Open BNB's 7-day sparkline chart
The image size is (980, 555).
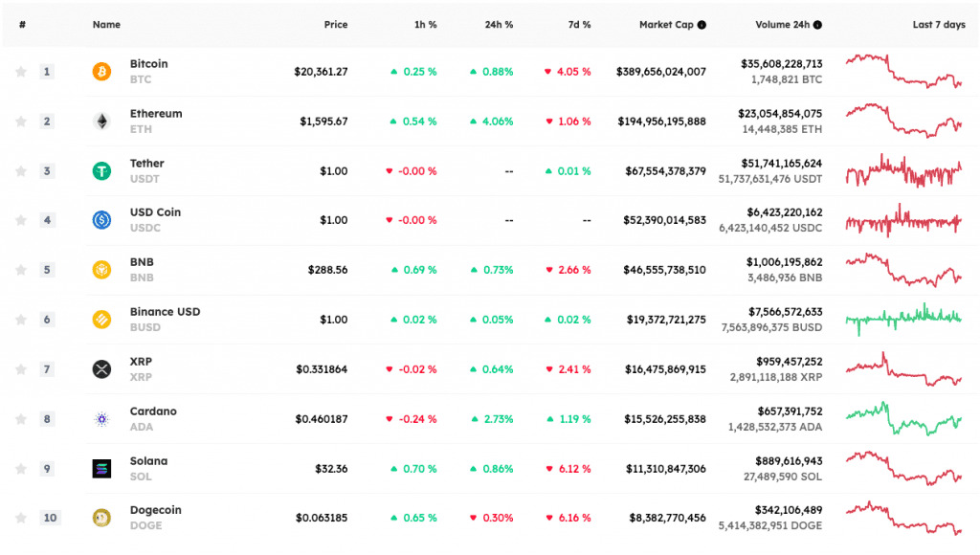coord(903,270)
